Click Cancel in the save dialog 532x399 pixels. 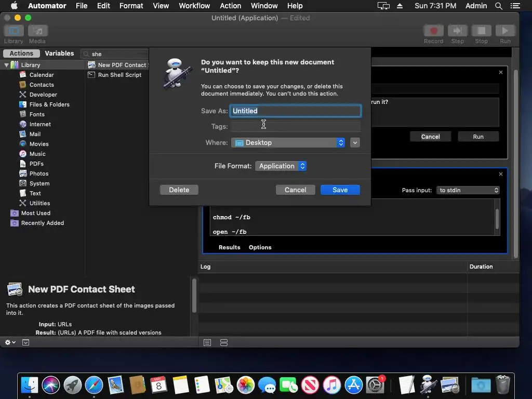(295, 190)
